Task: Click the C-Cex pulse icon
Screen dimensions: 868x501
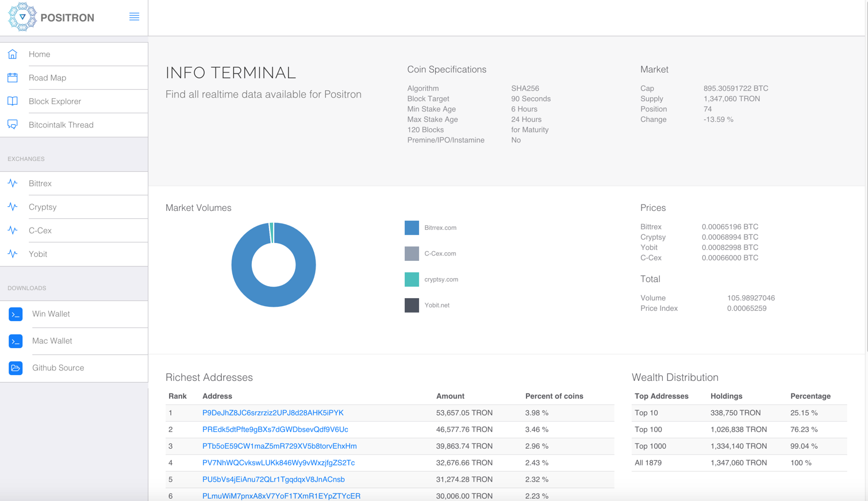Action: click(x=13, y=230)
